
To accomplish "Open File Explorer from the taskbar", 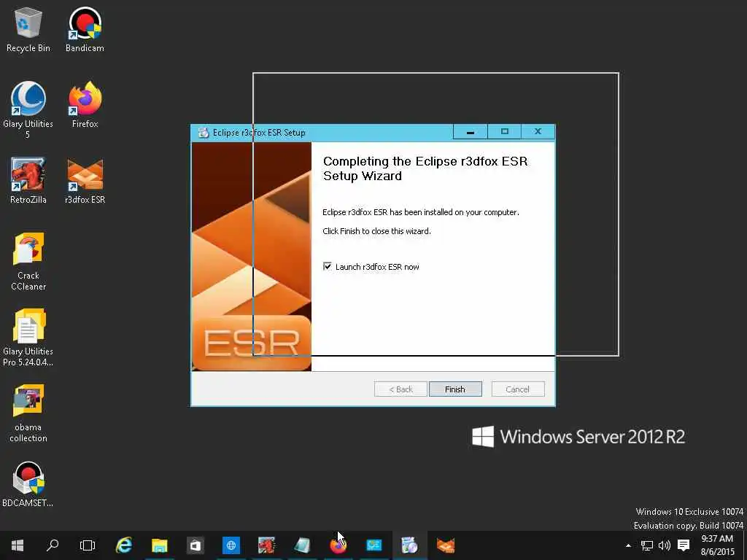I will (160, 545).
